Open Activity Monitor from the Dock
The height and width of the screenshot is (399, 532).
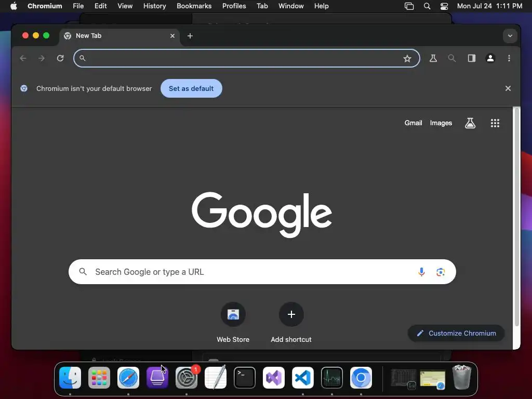pos(332,378)
